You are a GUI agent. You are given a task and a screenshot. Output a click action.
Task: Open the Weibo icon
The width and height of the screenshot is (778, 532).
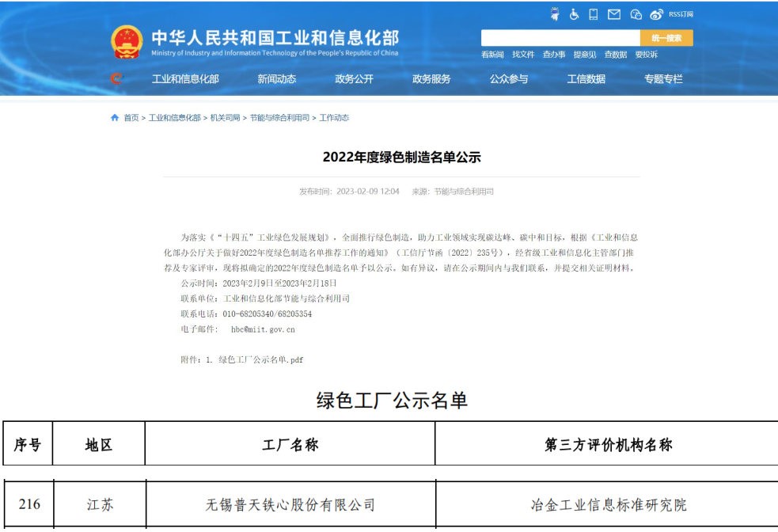[656, 14]
